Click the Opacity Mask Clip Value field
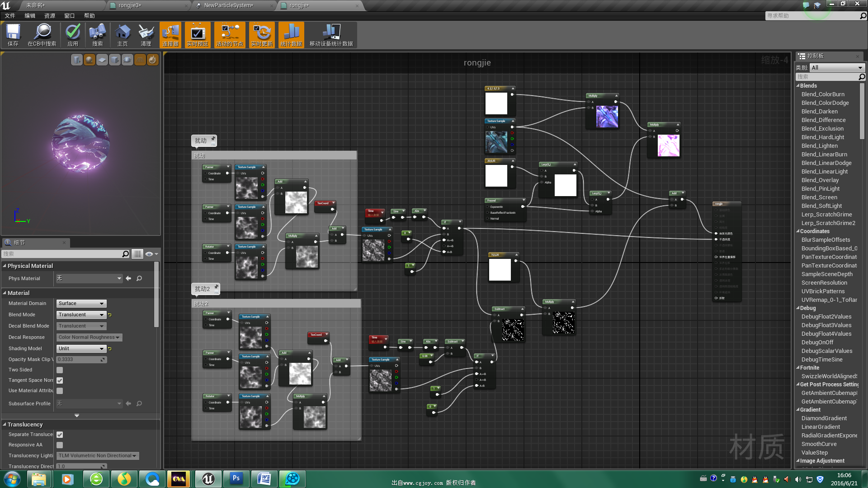The width and height of the screenshot is (868, 488). point(82,360)
